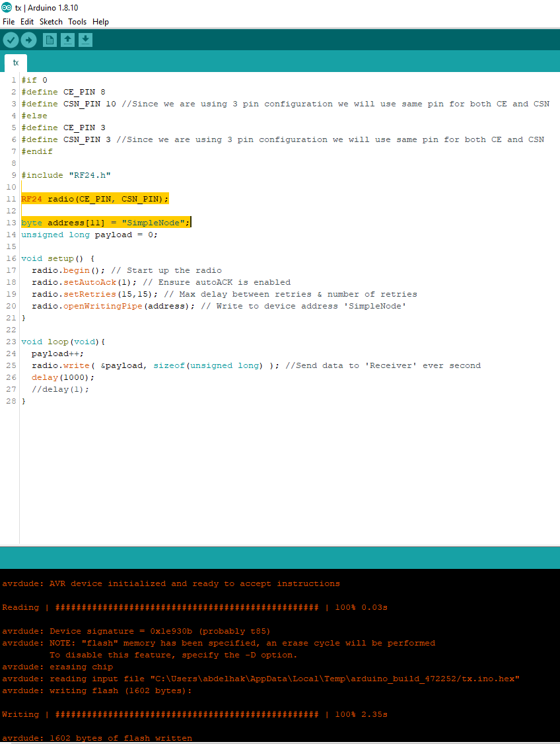Click the highlighted 'byte address[11]' line
This screenshot has width=560, height=744.
106,223
